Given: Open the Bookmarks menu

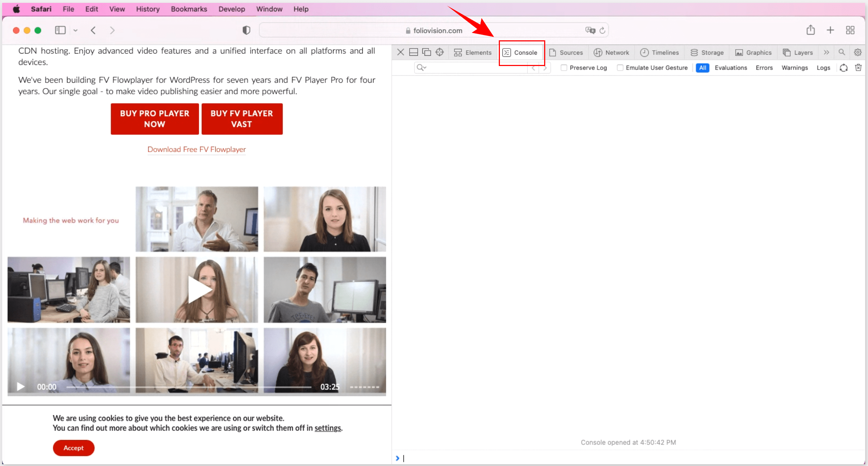Looking at the screenshot, I should tap(189, 9).
